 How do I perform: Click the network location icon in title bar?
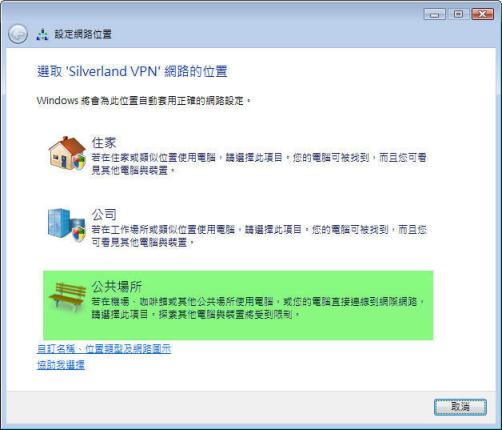click(42, 35)
